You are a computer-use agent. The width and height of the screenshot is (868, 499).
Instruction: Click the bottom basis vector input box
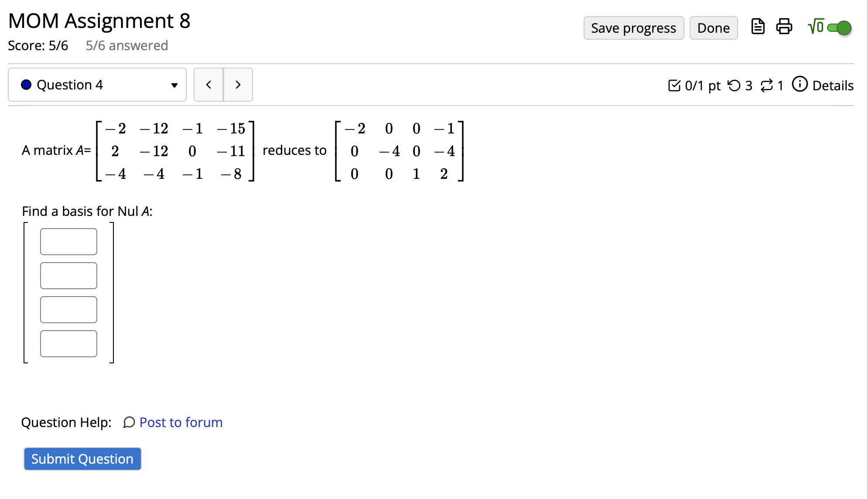[x=68, y=343]
